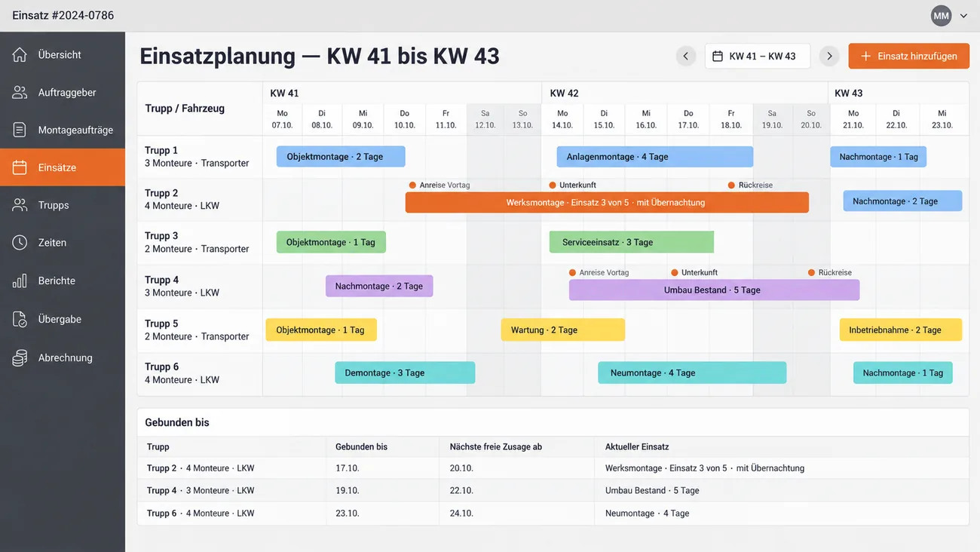
Task: Click Wartung 2 Tage bar
Action: (x=563, y=330)
